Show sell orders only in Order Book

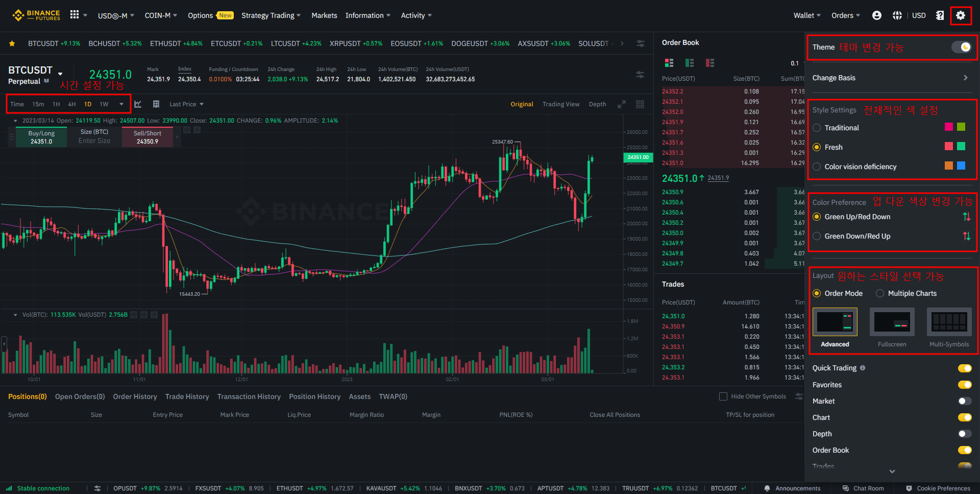(x=709, y=63)
